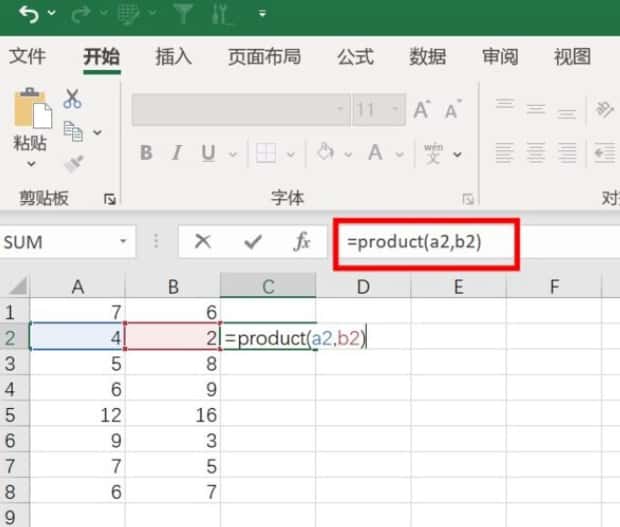Expand the Paste options arrow under 粘贴
This screenshot has width=620, height=527.
tap(30, 164)
